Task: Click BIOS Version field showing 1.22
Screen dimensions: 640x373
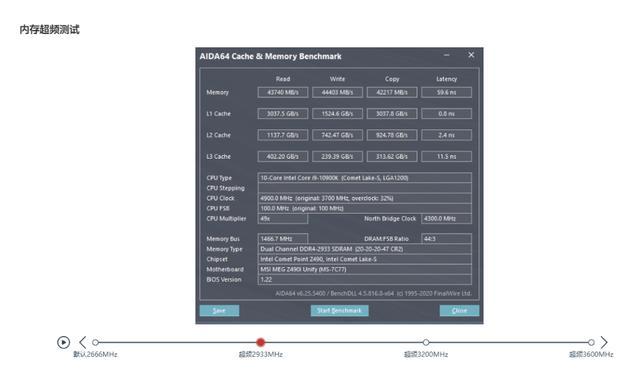Action: click(364, 280)
